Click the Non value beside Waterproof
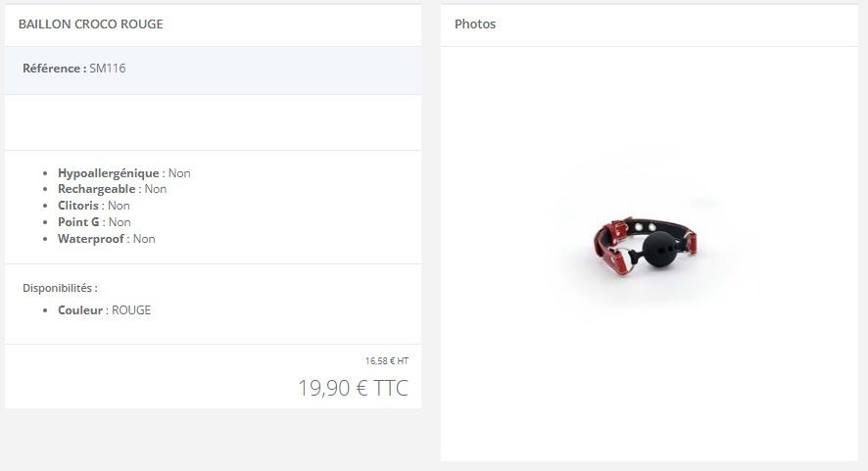 tap(144, 239)
